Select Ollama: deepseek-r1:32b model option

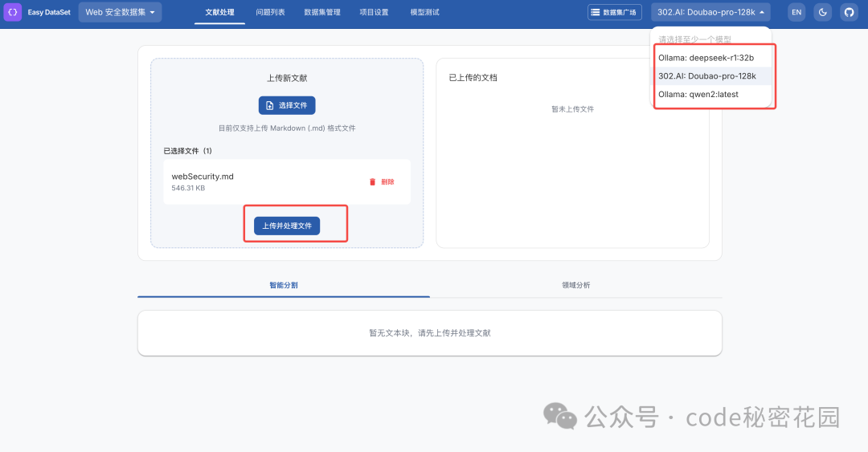[711, 58]
